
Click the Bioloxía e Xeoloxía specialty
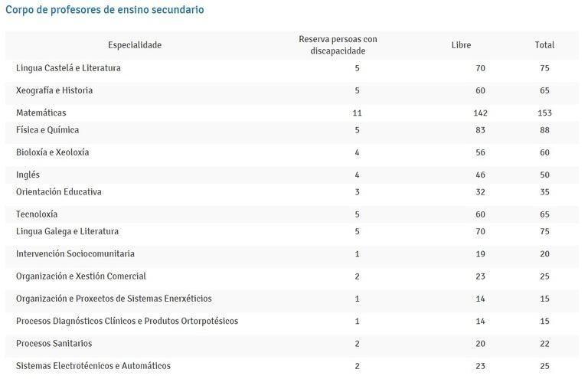pyautogui.click(x=53, y=152)
